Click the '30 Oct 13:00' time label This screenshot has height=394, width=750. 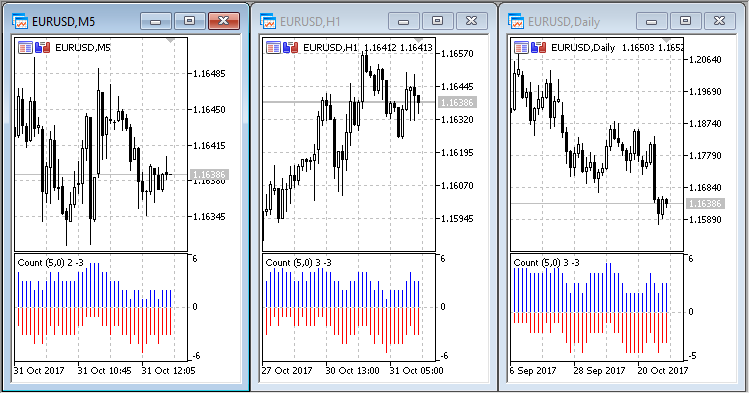click(352, 371)
